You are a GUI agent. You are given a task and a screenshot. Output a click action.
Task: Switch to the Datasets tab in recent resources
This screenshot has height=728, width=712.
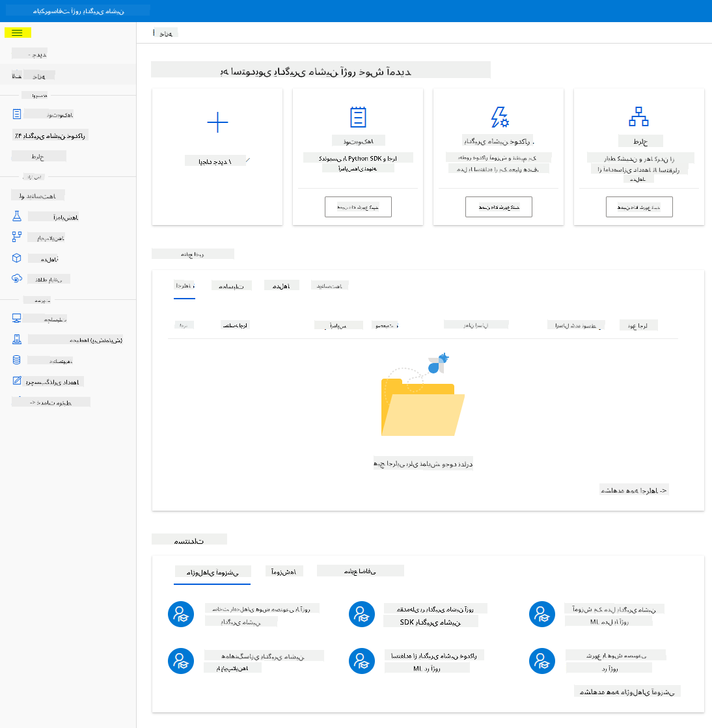click(x=330, y=286)
